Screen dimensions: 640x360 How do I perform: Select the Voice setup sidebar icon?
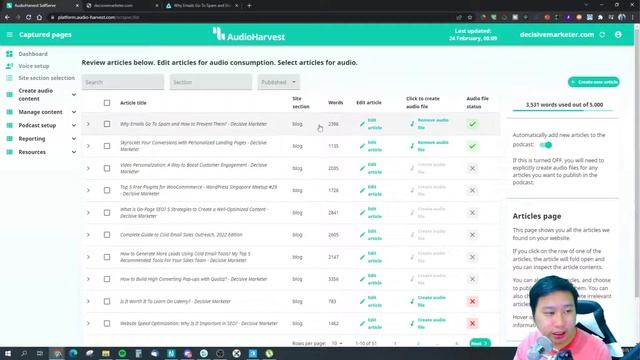tap(9, 66)
